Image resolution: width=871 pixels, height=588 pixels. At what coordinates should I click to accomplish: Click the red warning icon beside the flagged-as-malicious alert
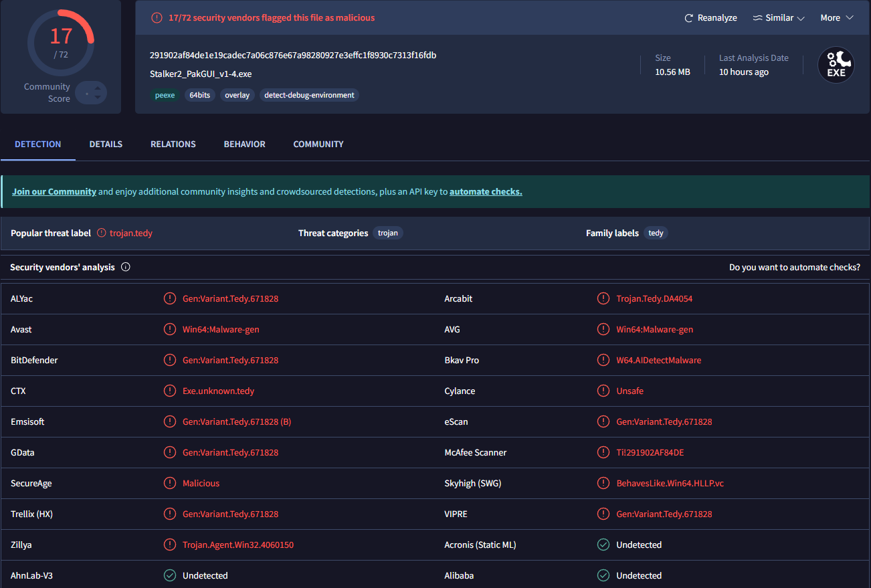pyautogui.click(x=157, y=18)
